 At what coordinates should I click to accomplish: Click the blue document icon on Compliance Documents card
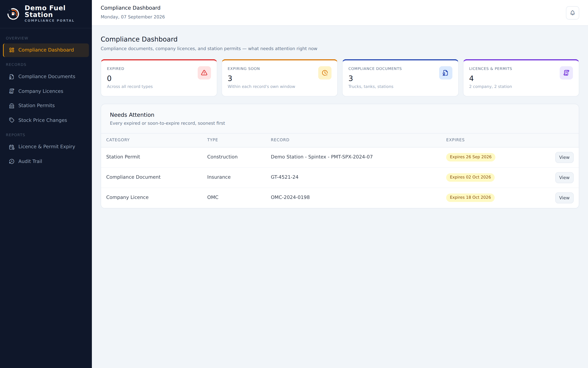click(445, 73)
